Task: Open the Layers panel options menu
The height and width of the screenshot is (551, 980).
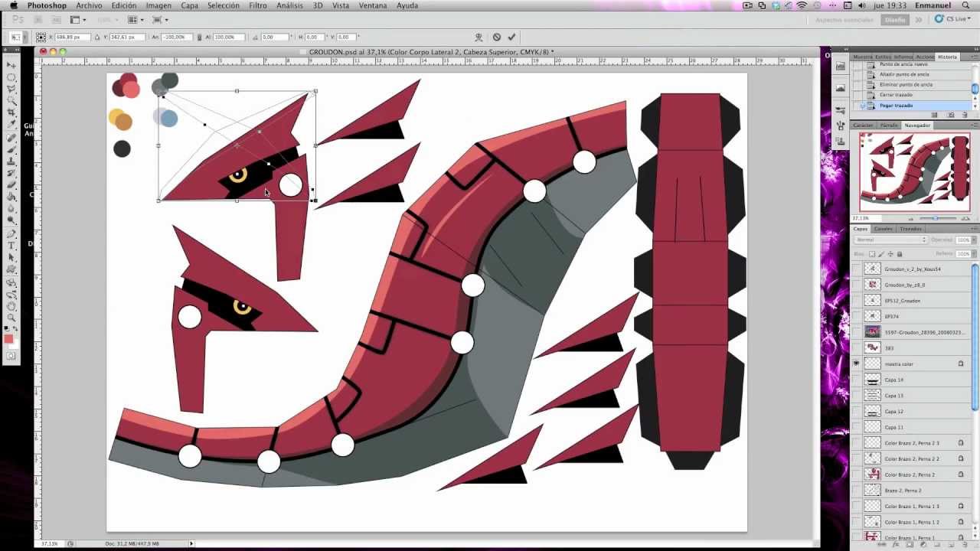Action: tap(973, 229)
